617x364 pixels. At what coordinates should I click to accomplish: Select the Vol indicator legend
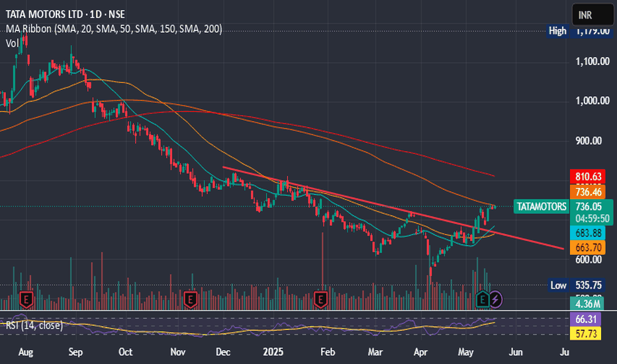point(12,43)
